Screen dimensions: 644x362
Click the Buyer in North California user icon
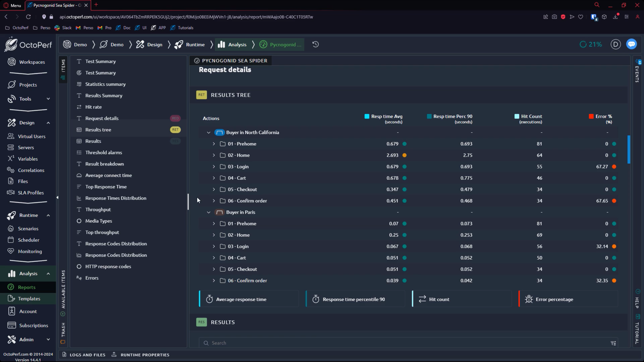pos(219,132)
